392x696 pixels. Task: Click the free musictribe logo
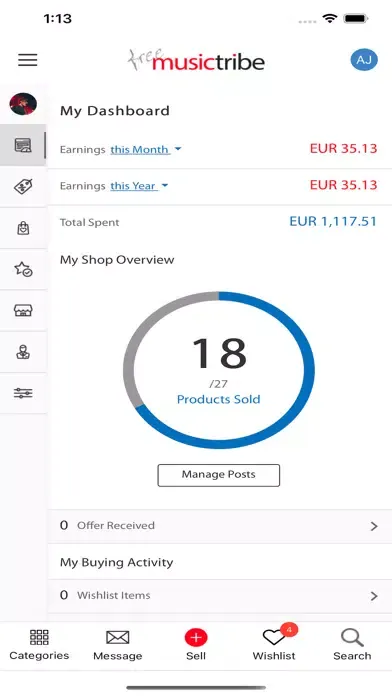tap(196, 60)
